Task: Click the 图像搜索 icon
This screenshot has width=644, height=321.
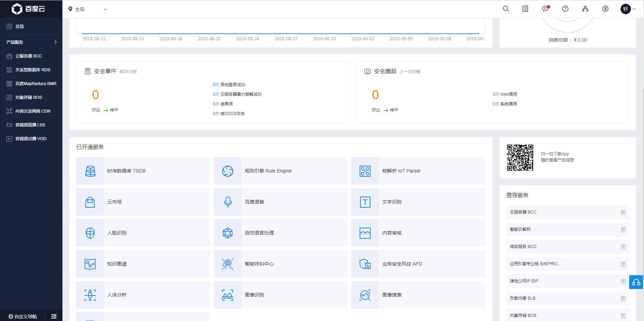Action: (x=365, y=295)
